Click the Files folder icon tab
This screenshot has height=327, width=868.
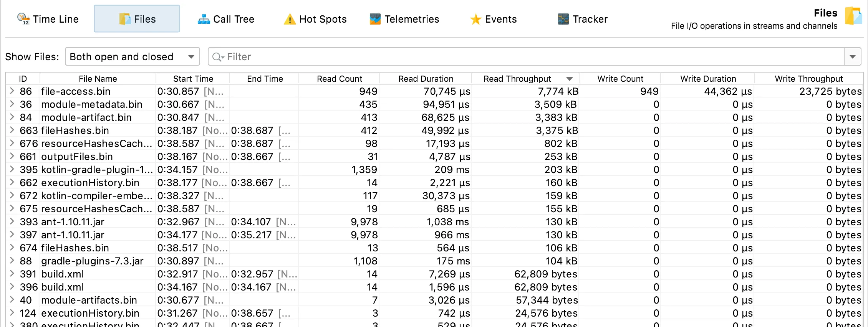125,19
